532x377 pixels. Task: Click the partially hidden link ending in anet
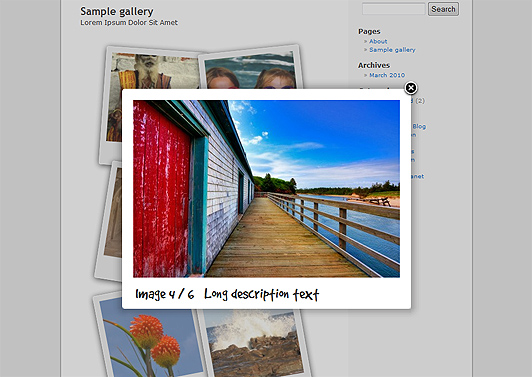(417, 176)
